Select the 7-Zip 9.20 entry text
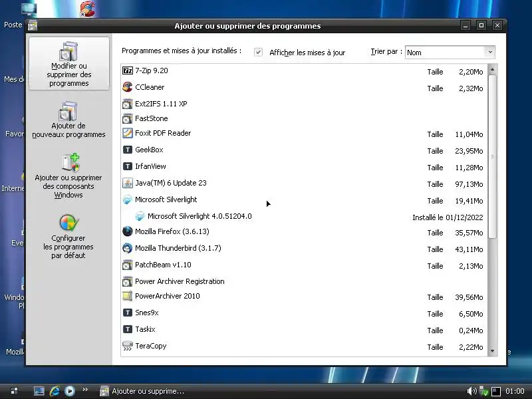 point(152,70)
